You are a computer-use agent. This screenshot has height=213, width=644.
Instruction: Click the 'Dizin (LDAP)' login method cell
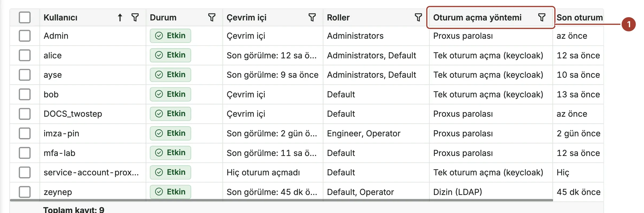coord(458,192)
